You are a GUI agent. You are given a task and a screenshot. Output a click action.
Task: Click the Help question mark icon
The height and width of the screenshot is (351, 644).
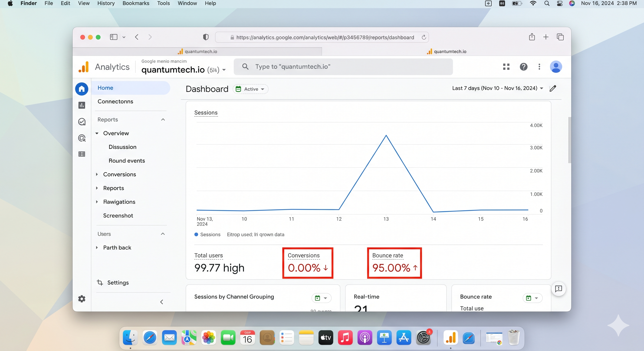click(523, 67)
